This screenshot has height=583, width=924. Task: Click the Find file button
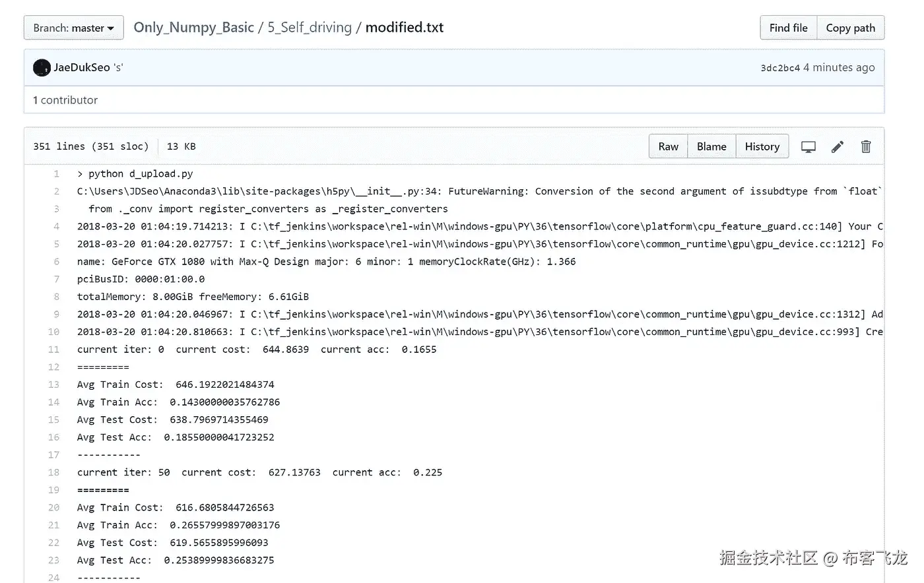point(788,28)
